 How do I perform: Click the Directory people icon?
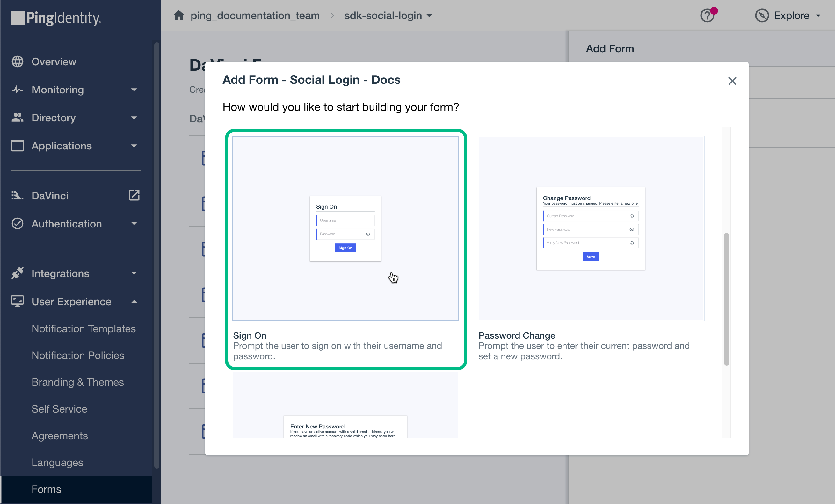click(x=18, y=118)
